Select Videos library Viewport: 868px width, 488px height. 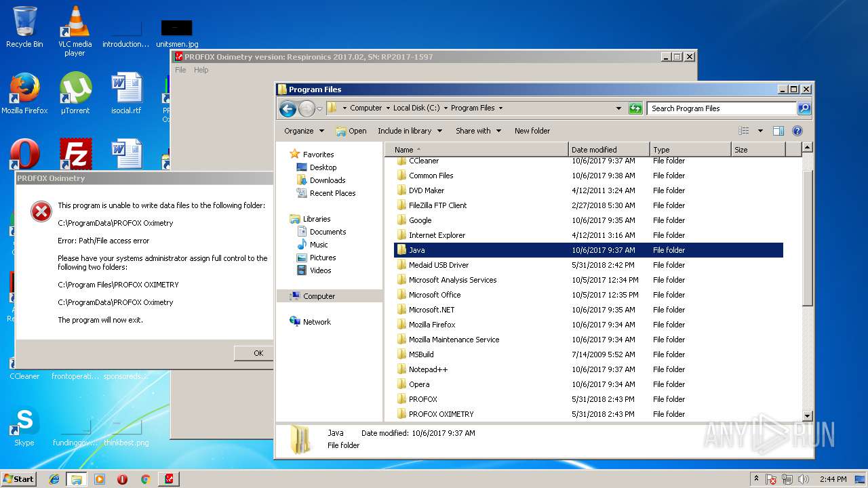coord(320,270)
